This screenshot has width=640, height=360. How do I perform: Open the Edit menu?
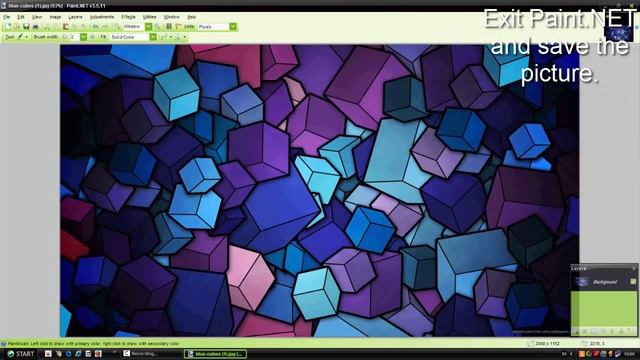coord(21,17)
